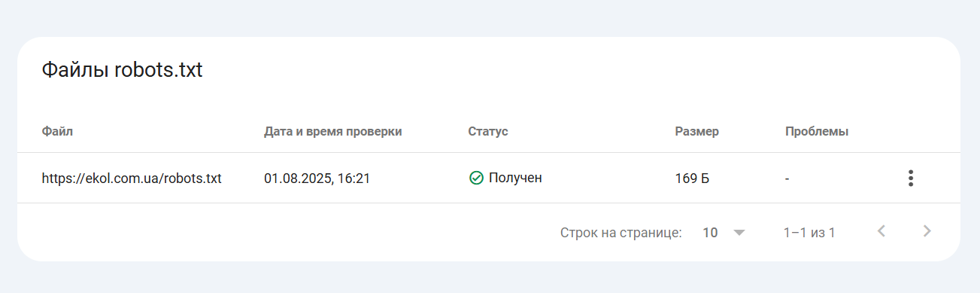Viewport: 980px width, 293px height.
Task: Click the dash in the Проблемы column
Action: pyautogui.click(x=787, y=179)
